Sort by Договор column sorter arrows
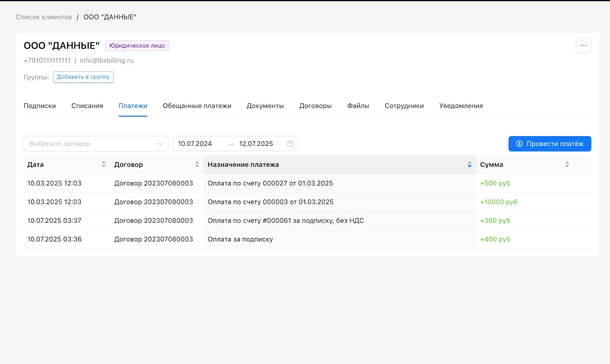The width and height of the screenshot is (610, 364). [197, 164]
